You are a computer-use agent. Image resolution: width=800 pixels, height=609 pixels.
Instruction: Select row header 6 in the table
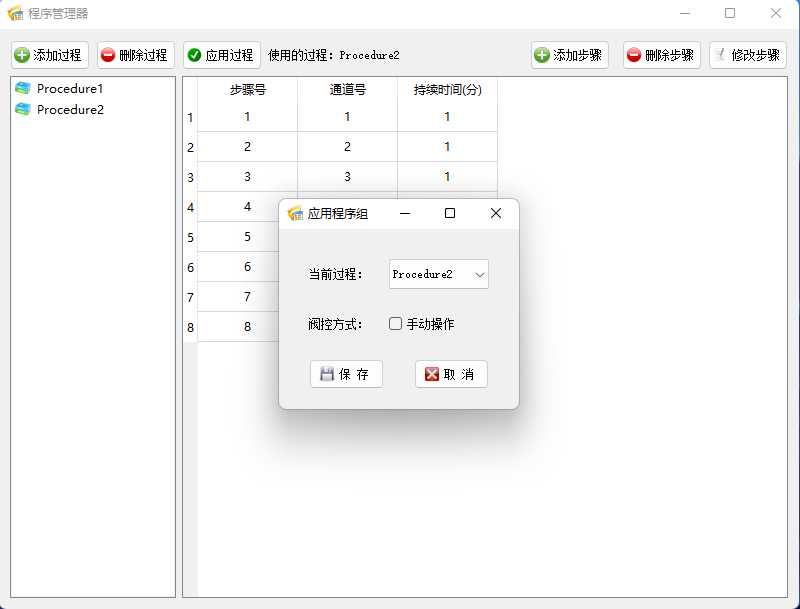(190, 267)
